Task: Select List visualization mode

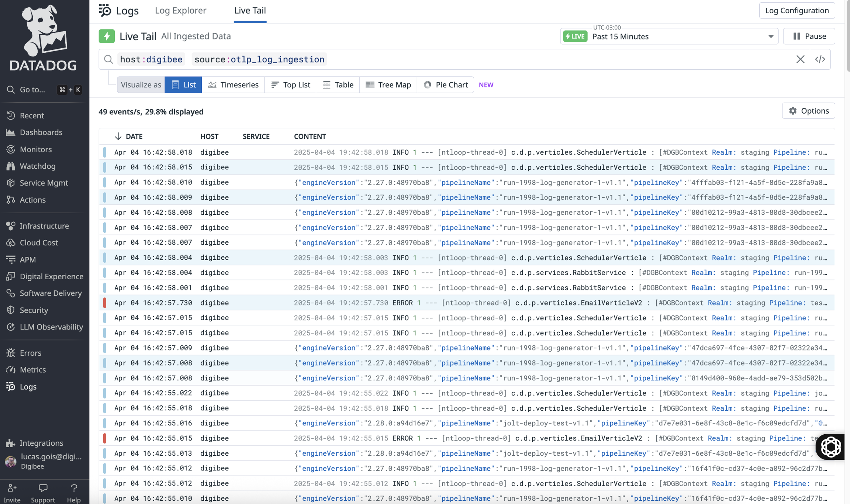Action: point(183,85)
